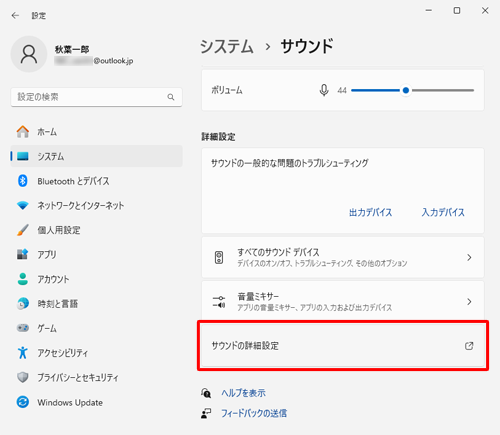Open ゲーム settings
The height and width of the screenshot is (435, 500).
tap(97, 328)
